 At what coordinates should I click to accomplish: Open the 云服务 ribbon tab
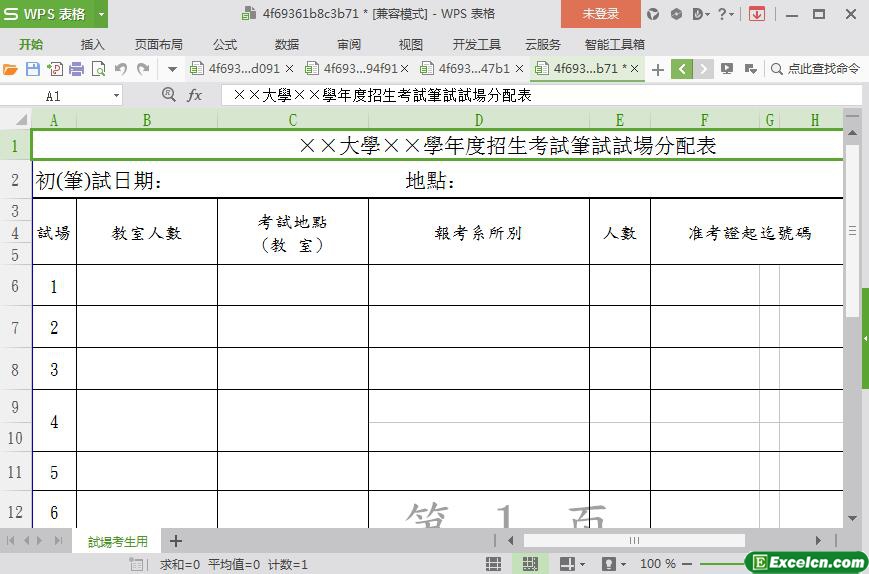543,44
